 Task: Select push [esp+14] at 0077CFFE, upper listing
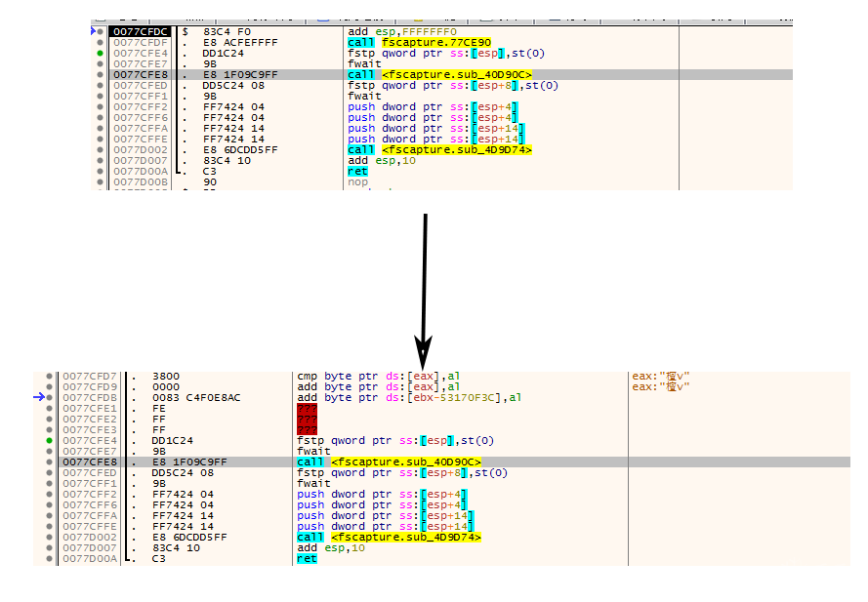[436, 140]
